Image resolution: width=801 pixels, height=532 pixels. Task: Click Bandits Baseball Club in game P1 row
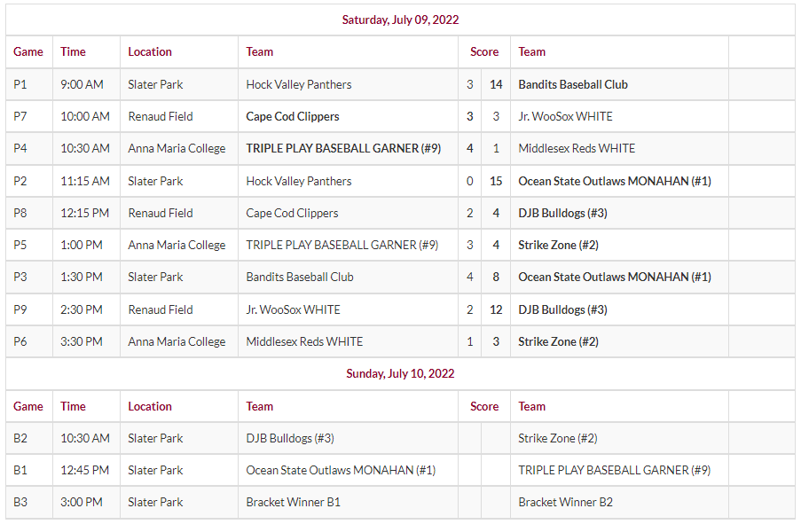click(x=573, y=84)
